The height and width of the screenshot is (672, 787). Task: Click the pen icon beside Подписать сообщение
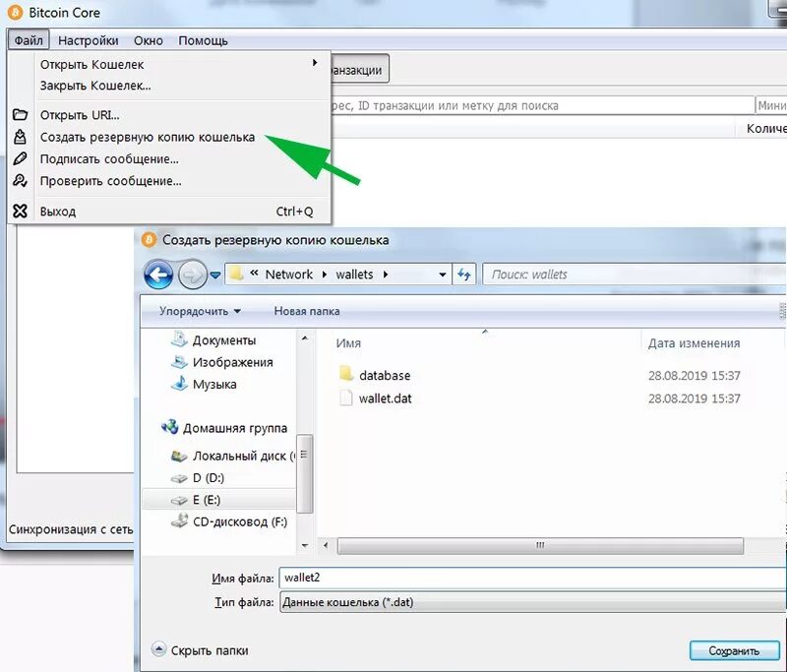tap(20, 158)
